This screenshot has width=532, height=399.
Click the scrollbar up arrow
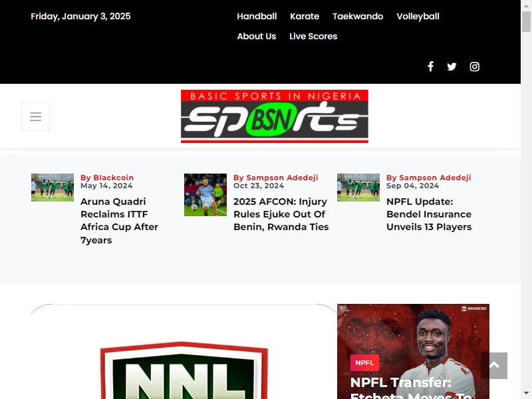[x=526, y=5]
